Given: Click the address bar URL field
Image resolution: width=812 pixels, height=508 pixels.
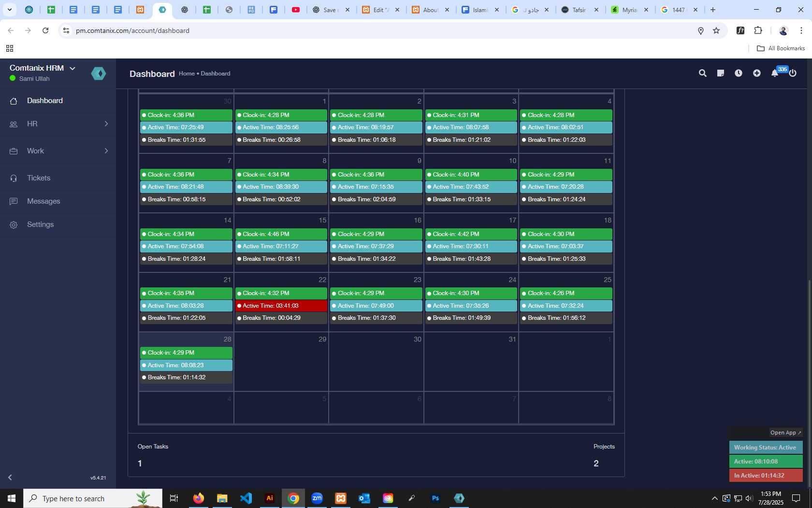Looking at the screenshot, I should pyautogui.click(x=382, y=30).
